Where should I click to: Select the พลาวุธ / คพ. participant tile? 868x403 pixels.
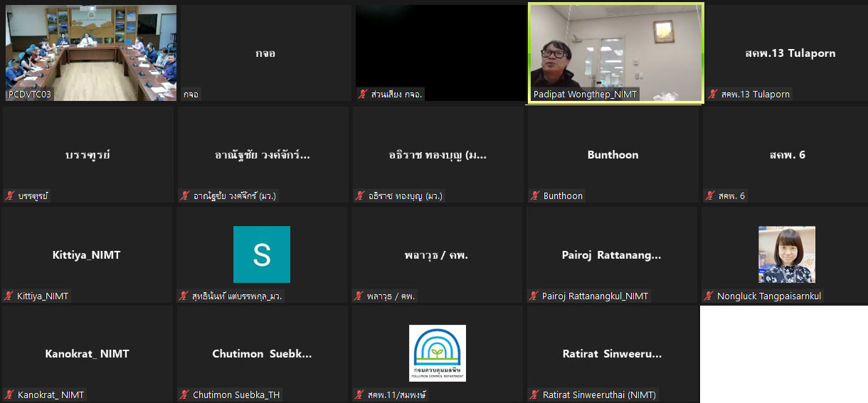[437, 254]
